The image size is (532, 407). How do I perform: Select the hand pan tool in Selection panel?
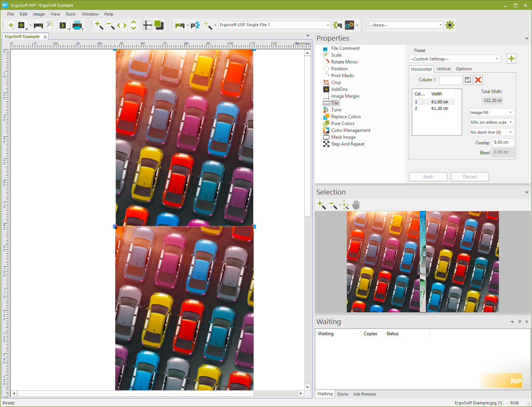click(x=356, y=205)
